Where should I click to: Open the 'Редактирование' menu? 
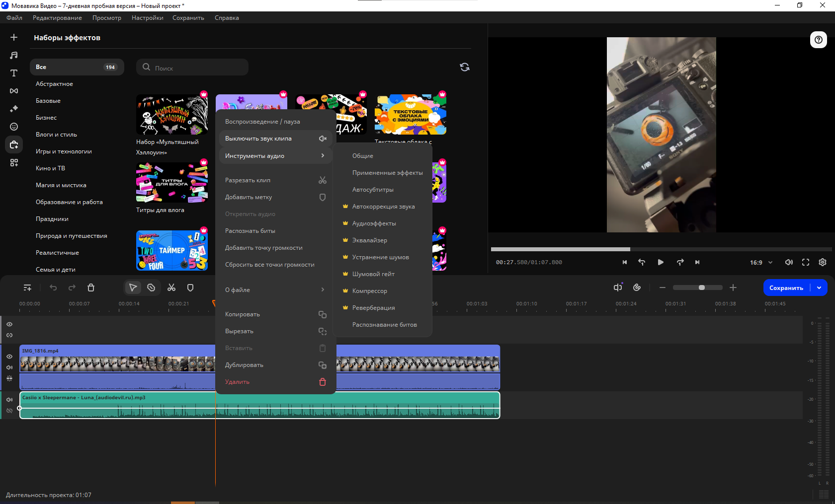57,18
